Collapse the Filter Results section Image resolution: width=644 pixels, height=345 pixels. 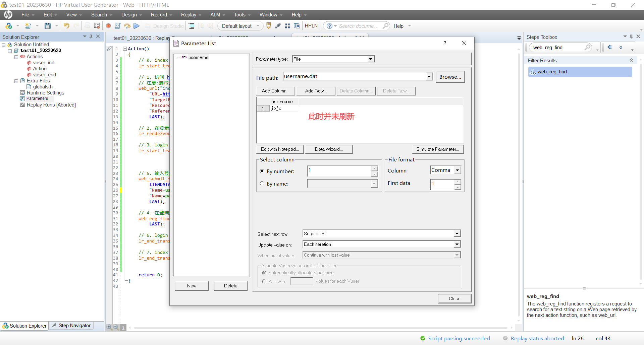631,60
